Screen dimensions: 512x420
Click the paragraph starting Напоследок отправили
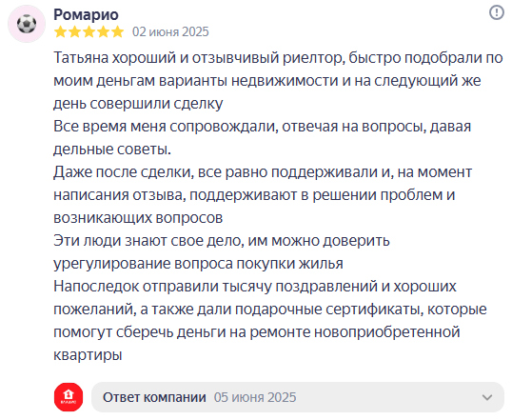tap(270, 320)
